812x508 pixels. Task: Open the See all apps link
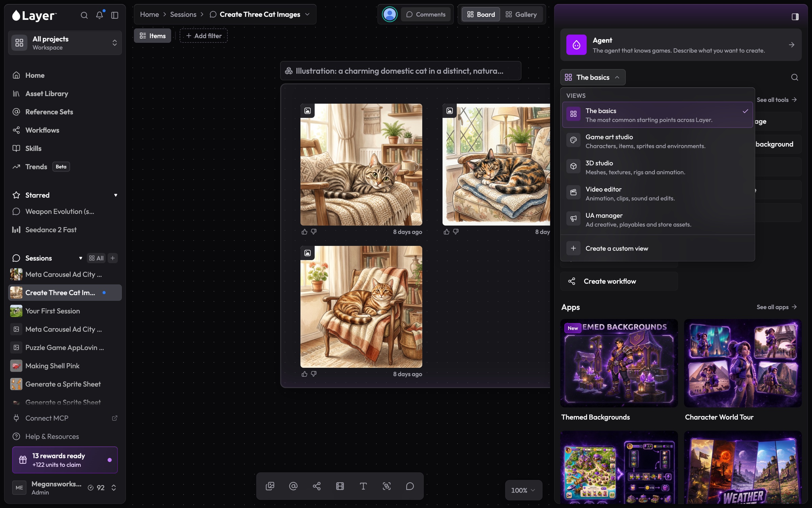[777, 307]
